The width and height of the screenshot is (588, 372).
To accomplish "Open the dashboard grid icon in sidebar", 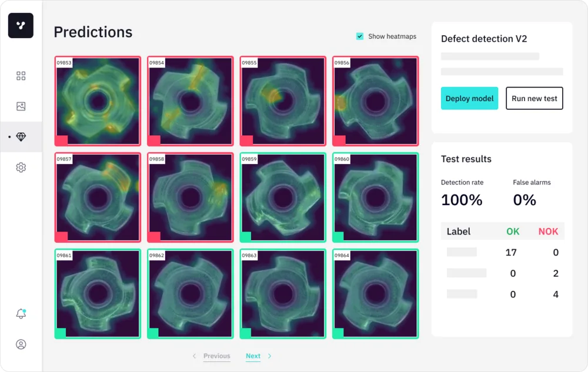I will [21, 76].
